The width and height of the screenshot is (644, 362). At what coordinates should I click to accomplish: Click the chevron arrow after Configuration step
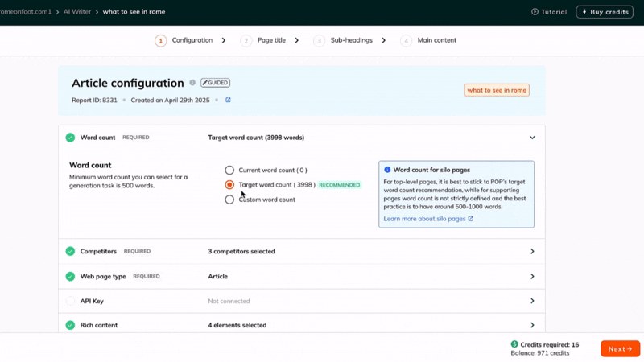tap(224, 40)
